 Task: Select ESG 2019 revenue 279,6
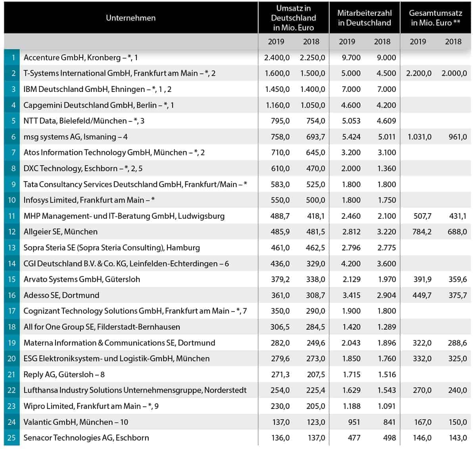point(280,359)
